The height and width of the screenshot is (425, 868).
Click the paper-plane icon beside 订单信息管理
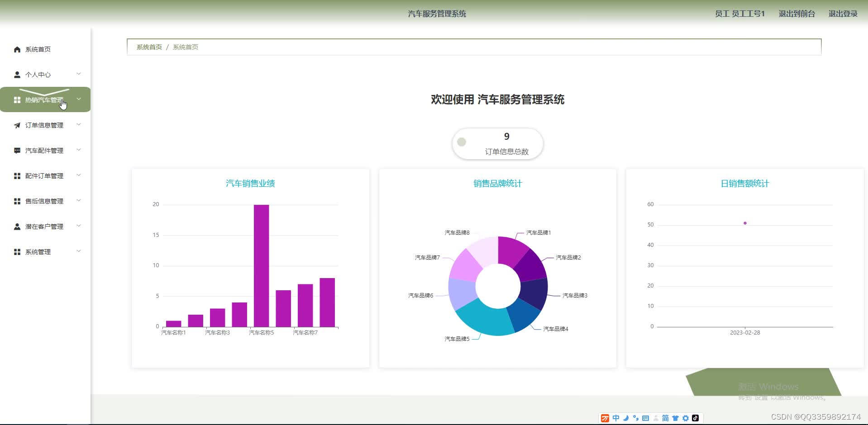(x=17, y=125)
